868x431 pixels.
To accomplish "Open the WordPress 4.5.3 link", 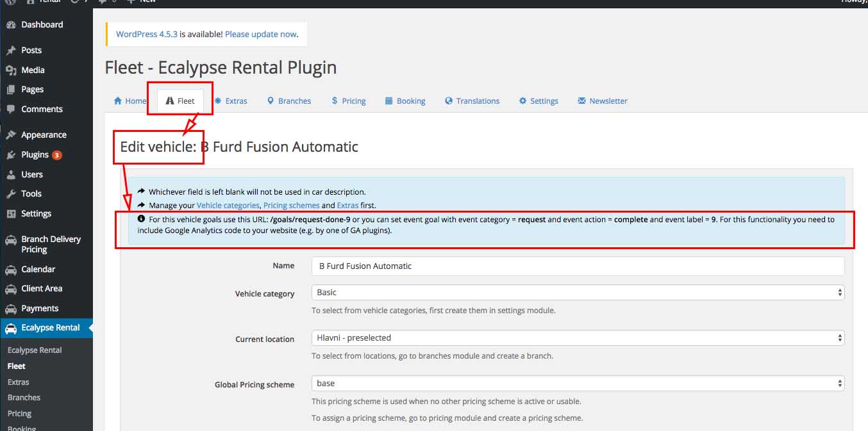I will pyautogui.click(x=147, y=35).
